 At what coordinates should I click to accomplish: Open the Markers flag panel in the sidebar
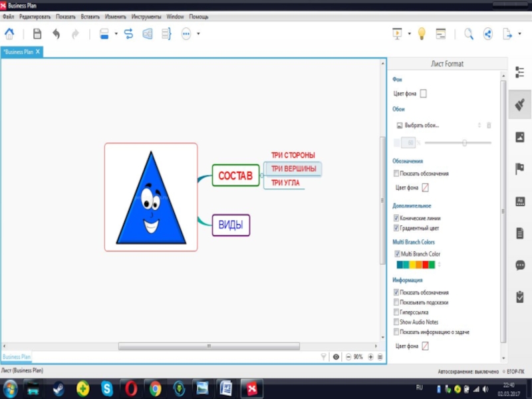pos(520,168)
